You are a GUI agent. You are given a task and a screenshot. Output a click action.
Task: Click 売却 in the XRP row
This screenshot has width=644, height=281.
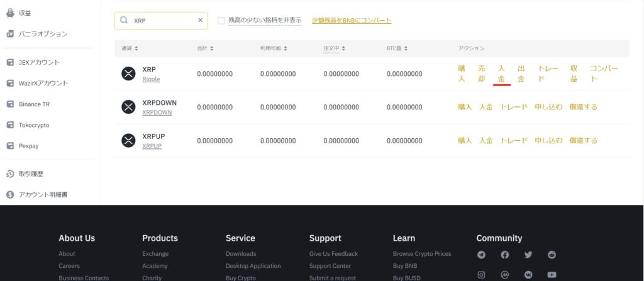482,74
